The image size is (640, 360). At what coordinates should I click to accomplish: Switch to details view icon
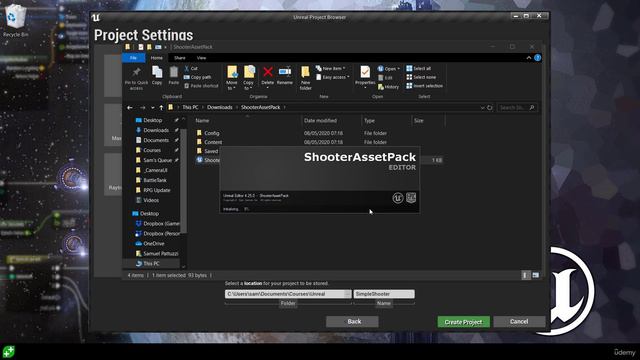pyautogui.click(x=525, y=276)
